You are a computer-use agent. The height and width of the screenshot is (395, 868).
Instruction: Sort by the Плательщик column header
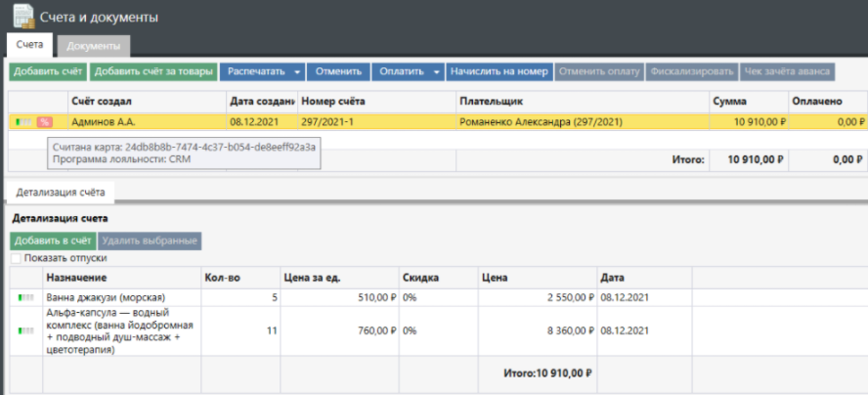[x=494, y=101]
